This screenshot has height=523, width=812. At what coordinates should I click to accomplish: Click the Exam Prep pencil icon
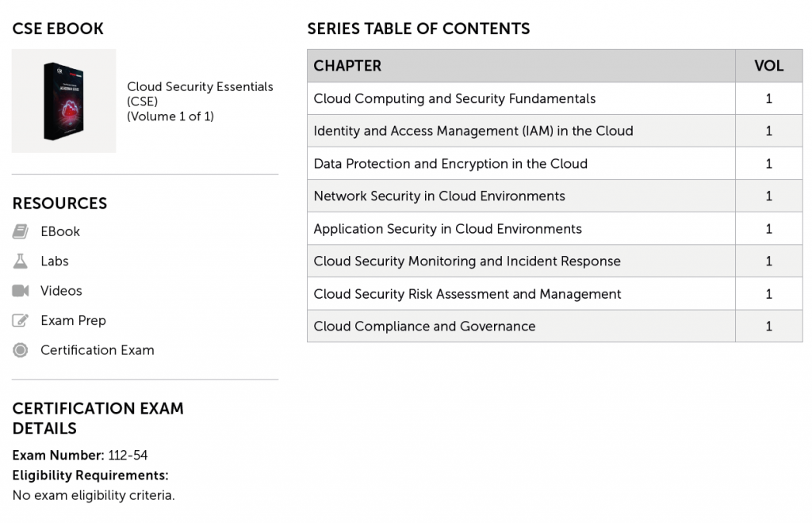21,320
